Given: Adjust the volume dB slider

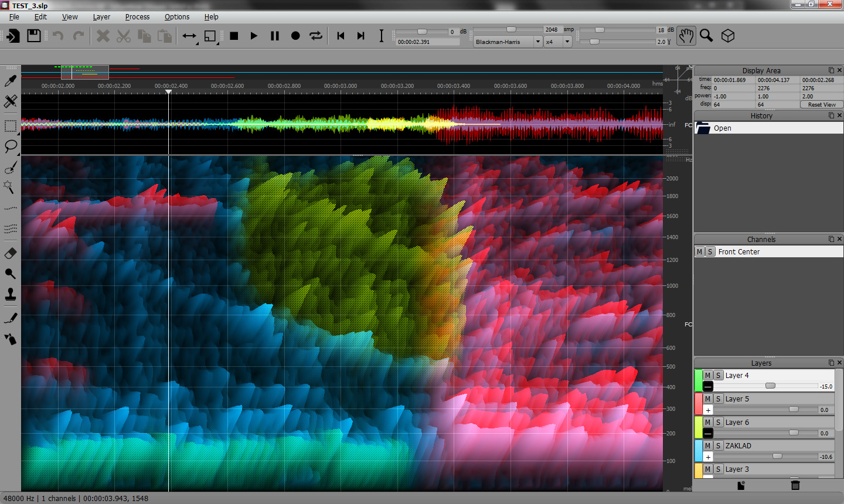Looking at the screenshot, I should coord(422,32).
